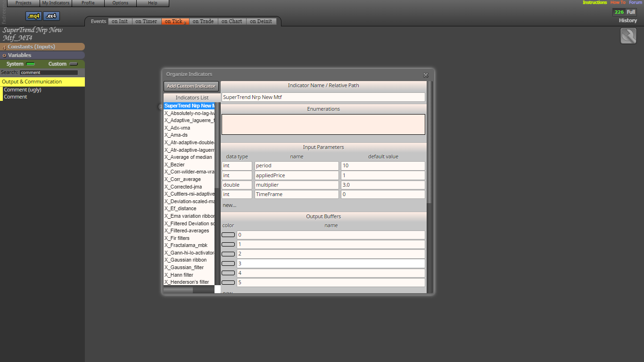
Task: Click color swatch for output buffer 0
Action: (x=228, y=235)
